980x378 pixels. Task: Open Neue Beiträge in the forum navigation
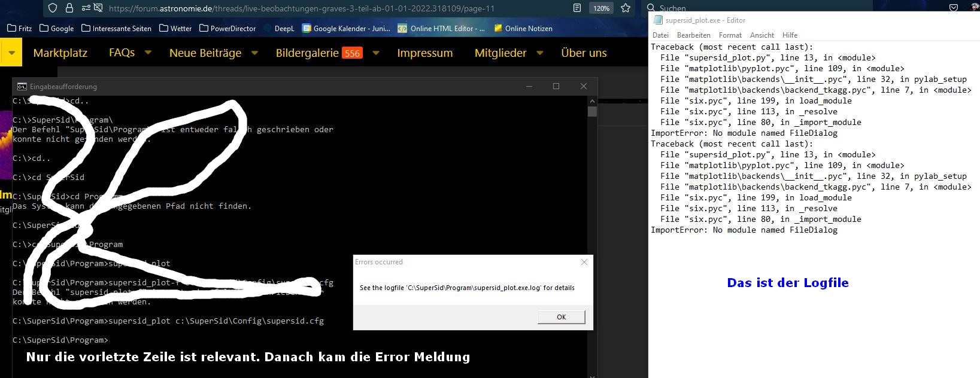point(205,53)
